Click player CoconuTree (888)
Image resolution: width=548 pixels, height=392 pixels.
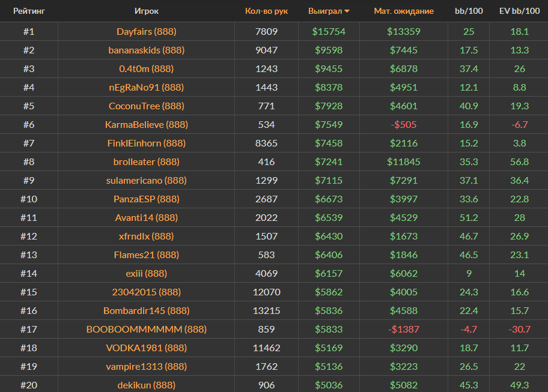(x=146, y=106)
